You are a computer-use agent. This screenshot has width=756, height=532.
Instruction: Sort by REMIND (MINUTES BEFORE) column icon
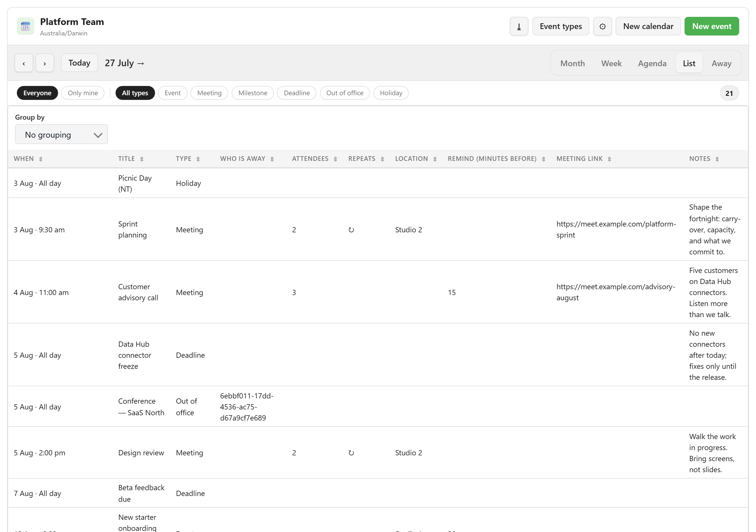point(543,159)
